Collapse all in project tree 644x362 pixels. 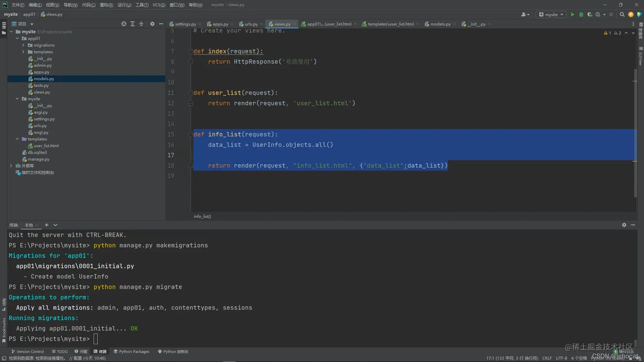pos(141,24)
